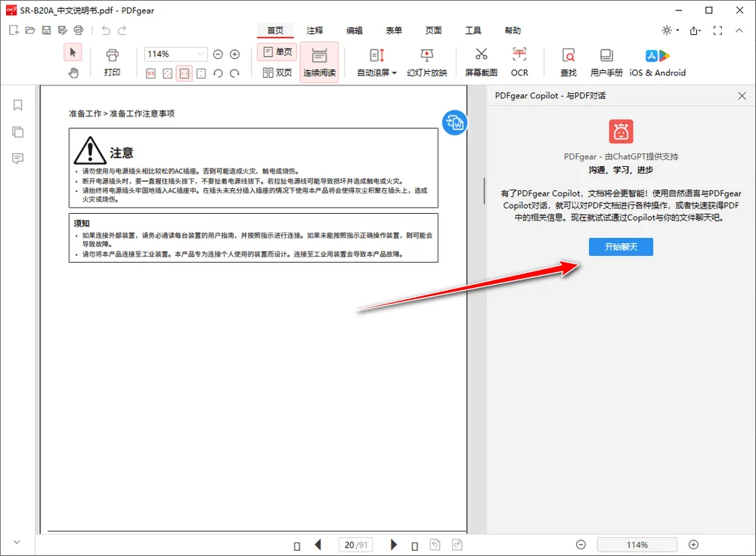Image resolution: width=756 pixels, height=556 pixels.
Task: Click the 开始聊天 start chat button
Action: pyautogui.click(x=621, y=247)
